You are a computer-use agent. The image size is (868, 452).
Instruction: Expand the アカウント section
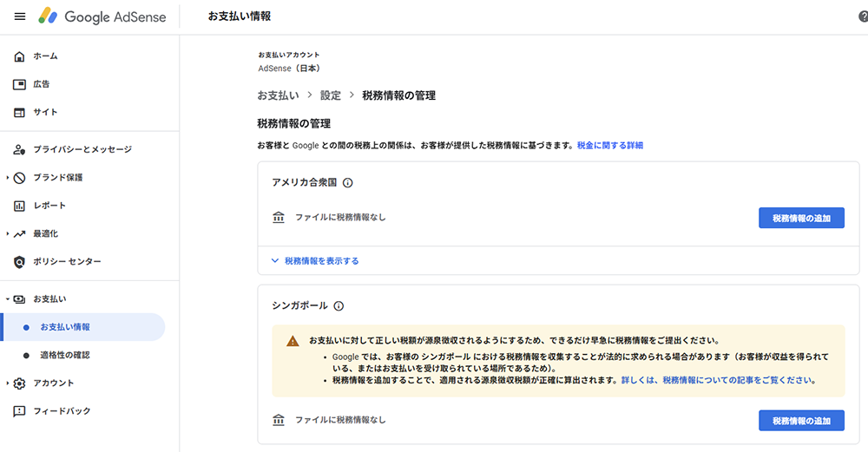[x=8, y=383]
